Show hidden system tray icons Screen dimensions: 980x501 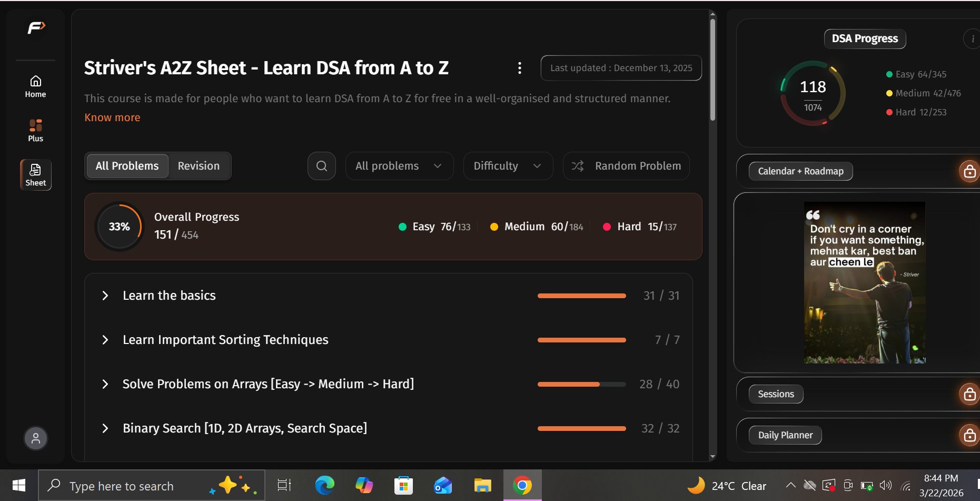point(790,485)
